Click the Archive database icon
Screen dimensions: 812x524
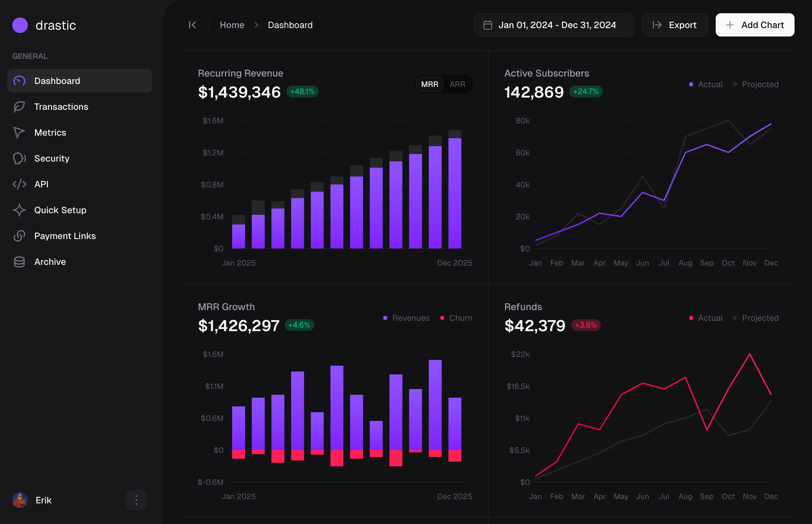tap(19, 262)
